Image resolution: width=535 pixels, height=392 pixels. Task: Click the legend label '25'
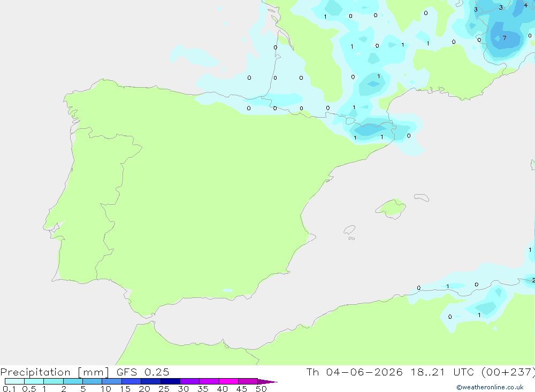(164, 389)
